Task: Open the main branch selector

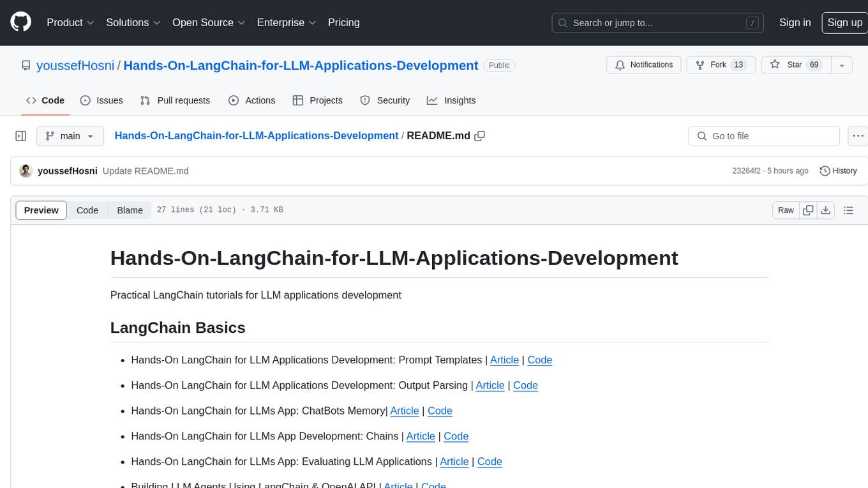Action: pyautogui.click(x=70, y=136)
